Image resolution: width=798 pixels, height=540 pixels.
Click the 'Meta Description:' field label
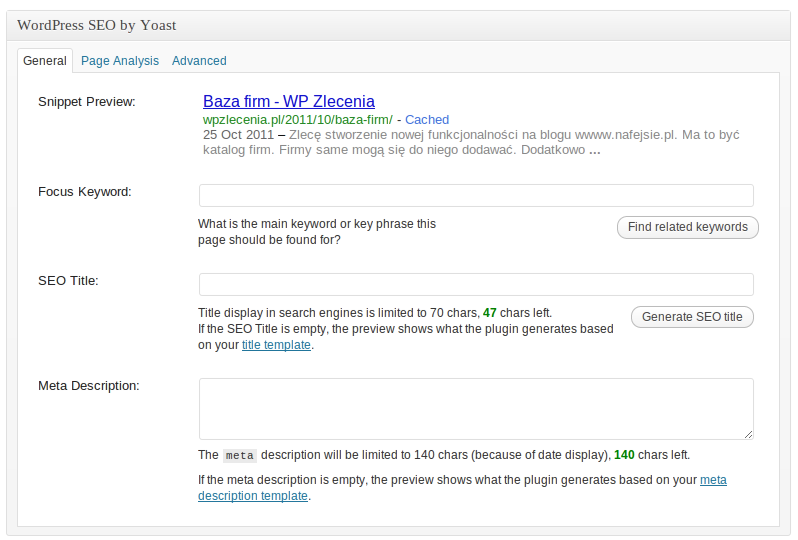(x=88, y=385)
